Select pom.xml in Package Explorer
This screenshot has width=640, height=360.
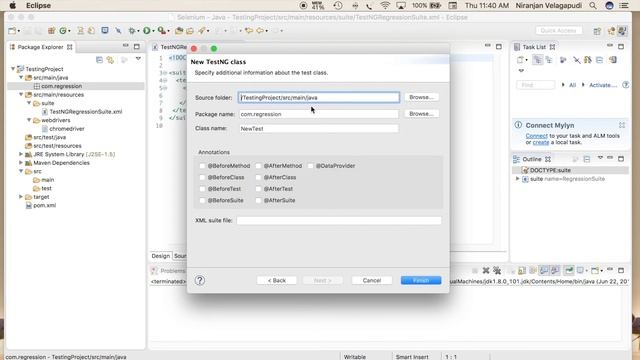[44, 205]
